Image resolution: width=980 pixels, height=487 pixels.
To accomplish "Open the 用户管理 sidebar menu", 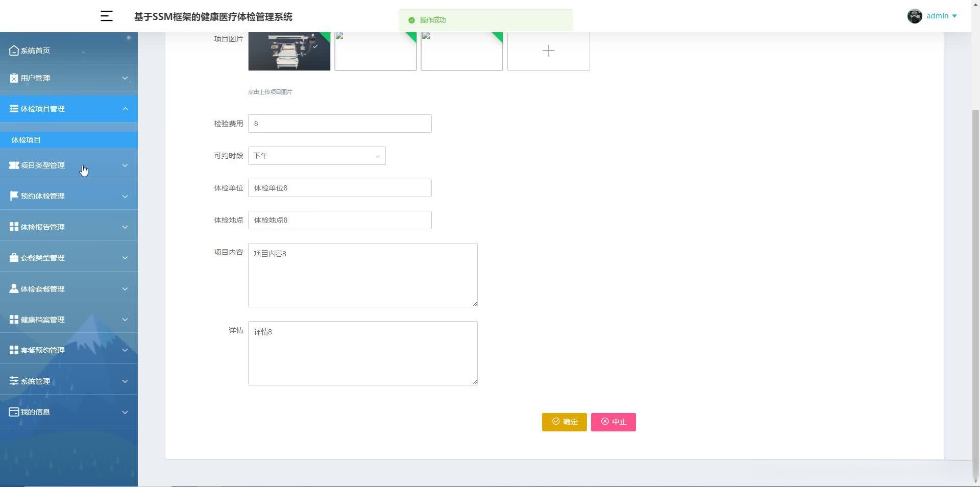I will pyautogui.click(x=69, y=78).
